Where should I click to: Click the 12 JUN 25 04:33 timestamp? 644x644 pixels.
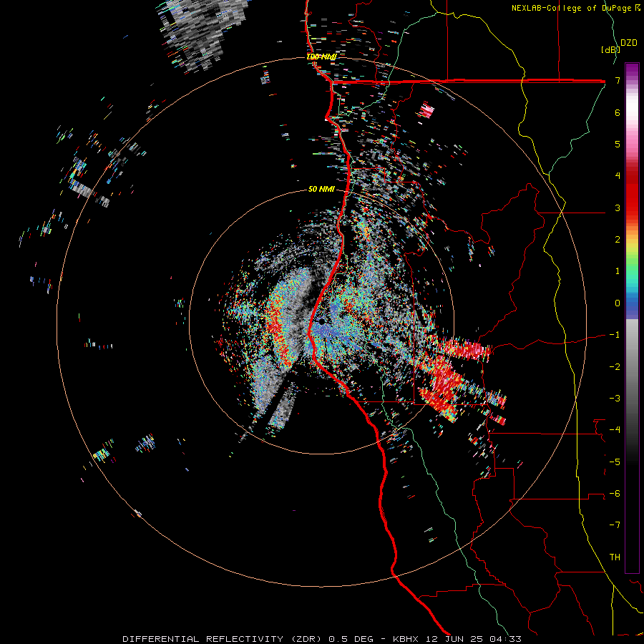click(472, 639)
